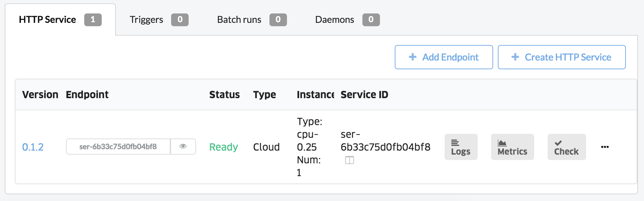Switch to the Triggers tab

159,19
